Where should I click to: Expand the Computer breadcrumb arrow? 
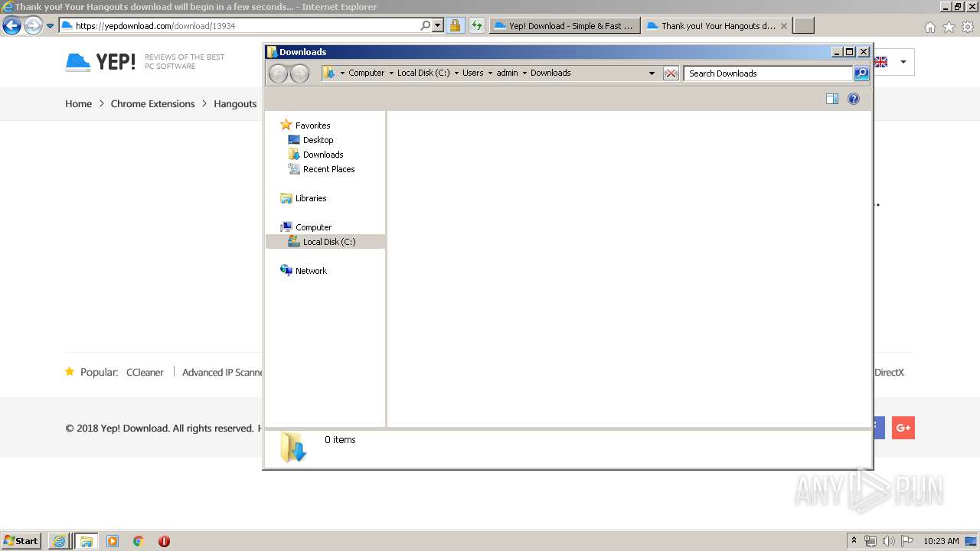coord(390,73)
